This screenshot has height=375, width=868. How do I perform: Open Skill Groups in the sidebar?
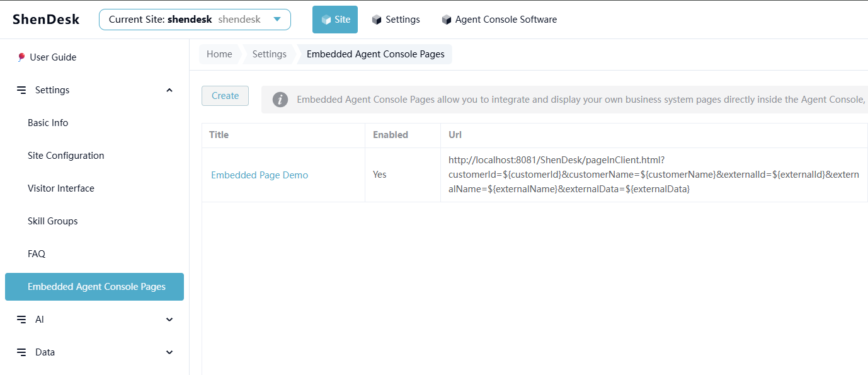click(x=53, y=221)
